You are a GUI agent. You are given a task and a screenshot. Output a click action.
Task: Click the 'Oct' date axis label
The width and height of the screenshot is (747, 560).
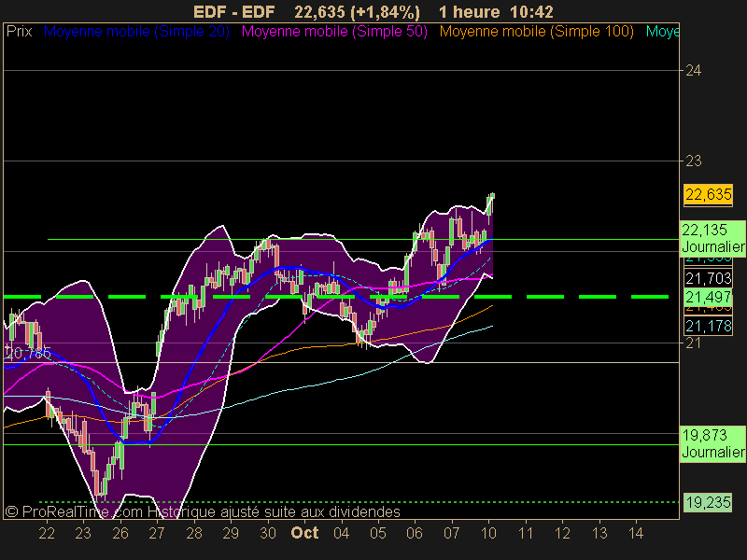(304, 532)
